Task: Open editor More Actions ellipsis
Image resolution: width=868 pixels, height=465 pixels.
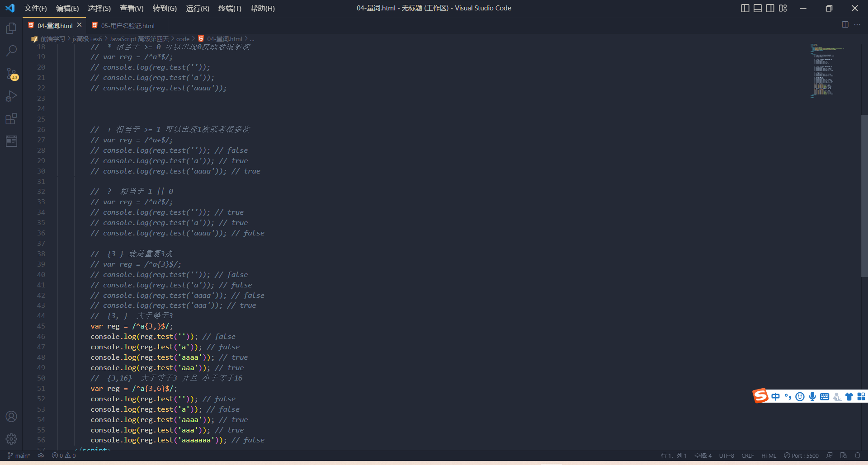Action: pos(857,24)
